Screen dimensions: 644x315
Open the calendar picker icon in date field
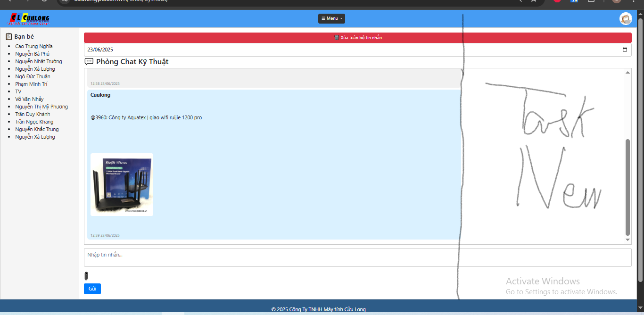[625, 50]
